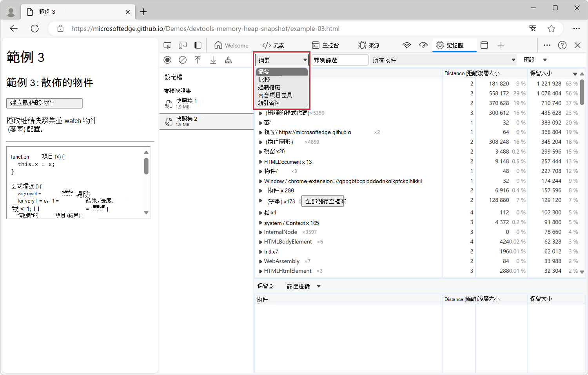The image size is (588, 375).
Task: Expand the (物件圖形) ×4859 row
Action: point(261,142)
